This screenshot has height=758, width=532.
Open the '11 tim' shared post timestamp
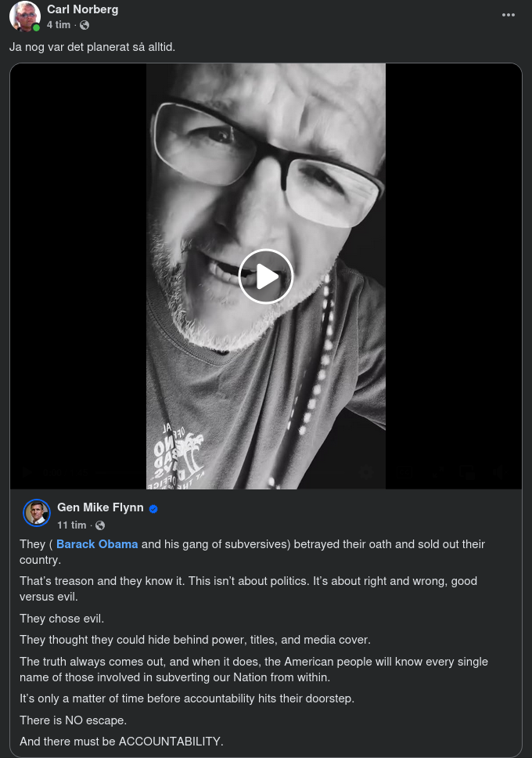pos(71,525)
